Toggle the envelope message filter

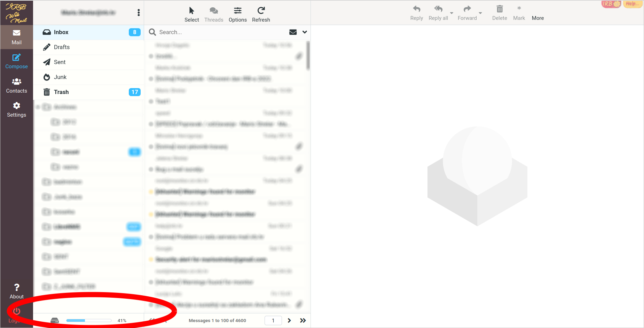[293, 32]
